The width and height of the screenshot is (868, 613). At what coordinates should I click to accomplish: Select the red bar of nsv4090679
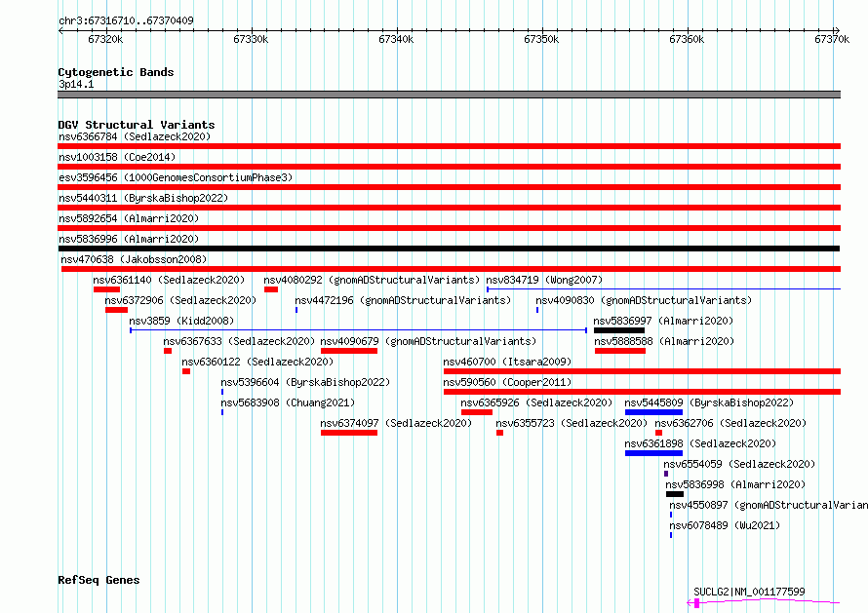point(349,351)
